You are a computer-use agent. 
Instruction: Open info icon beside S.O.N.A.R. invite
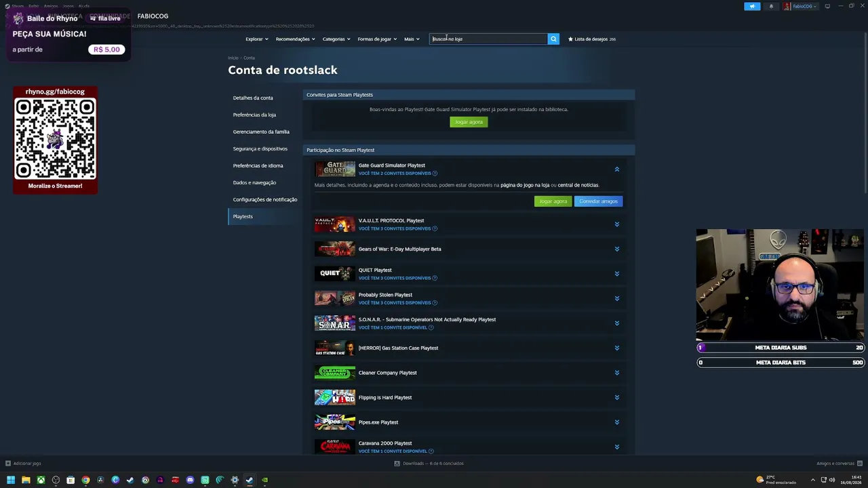click(431, 327)
